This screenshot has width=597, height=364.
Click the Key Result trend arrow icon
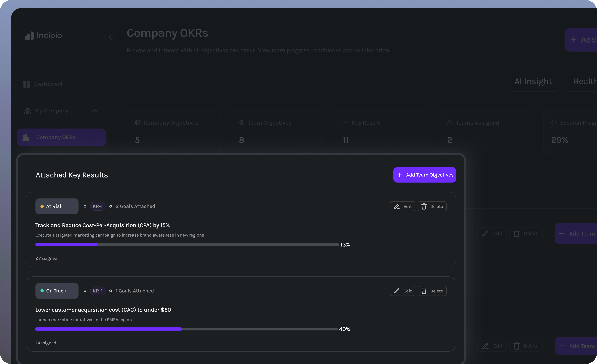click(346, 122)
